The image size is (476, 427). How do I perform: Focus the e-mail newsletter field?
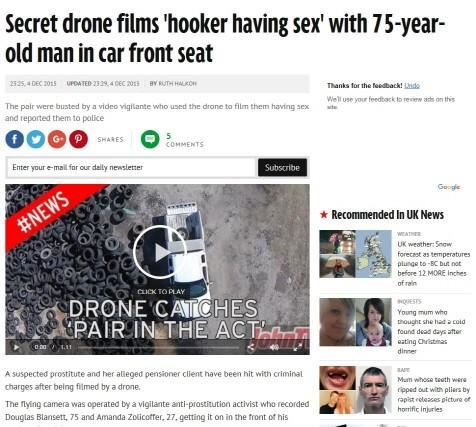pyautogui.click(x=130, y=167)
